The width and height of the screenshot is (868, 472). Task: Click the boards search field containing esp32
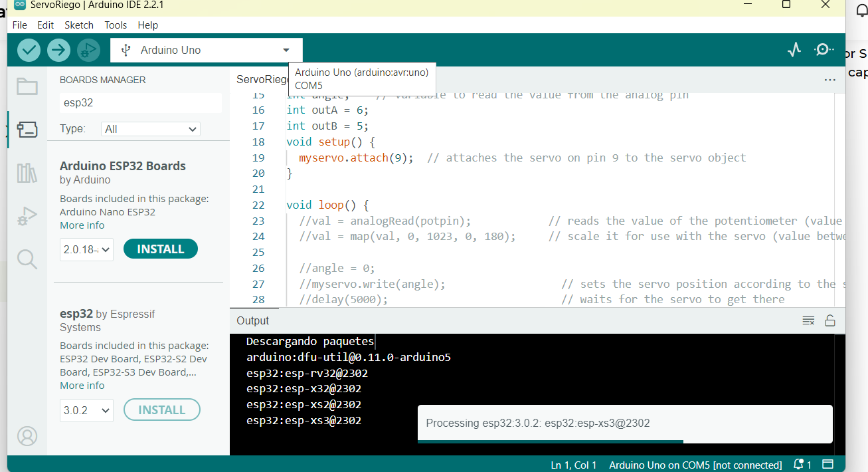141,103
